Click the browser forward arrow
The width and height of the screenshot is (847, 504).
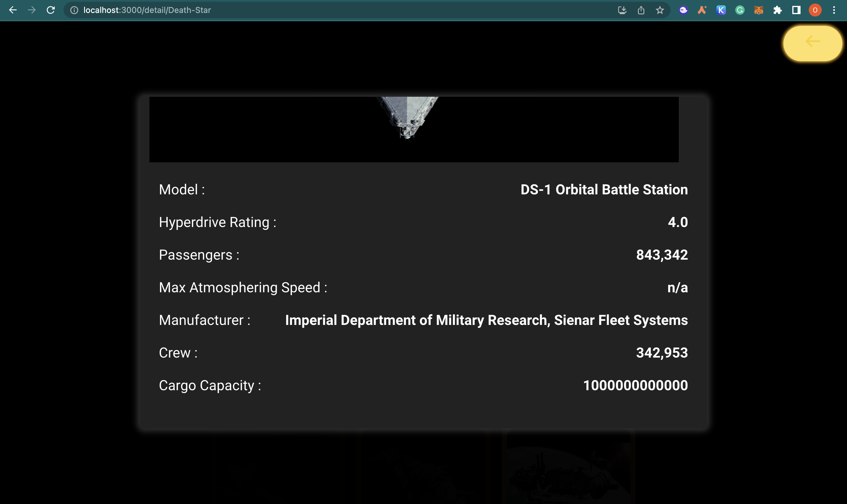click(x=31, y=10)
